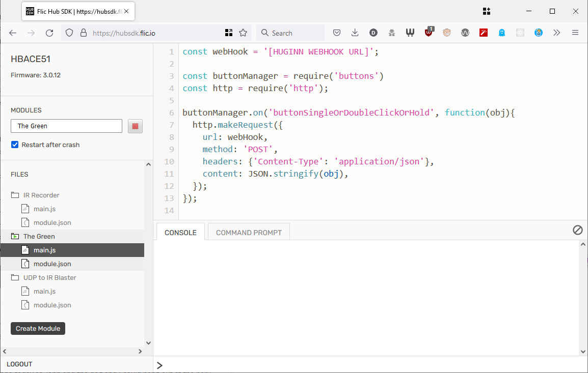
Task: Bookmark this page with the star icon
Action: pyautogui.click(x=243, y=33)
